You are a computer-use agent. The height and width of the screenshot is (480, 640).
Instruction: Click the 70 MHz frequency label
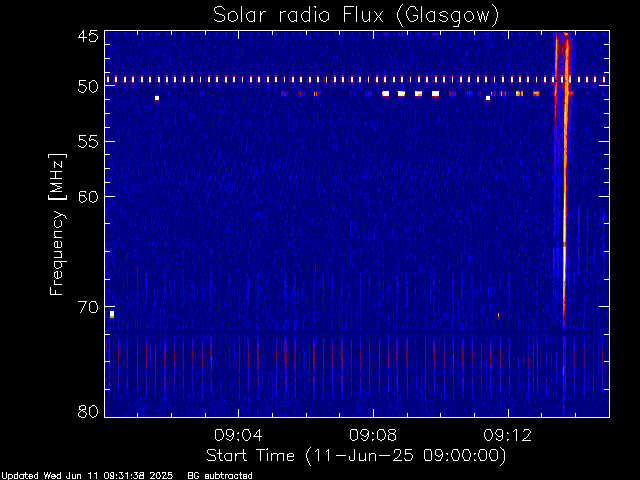point(88,307)
